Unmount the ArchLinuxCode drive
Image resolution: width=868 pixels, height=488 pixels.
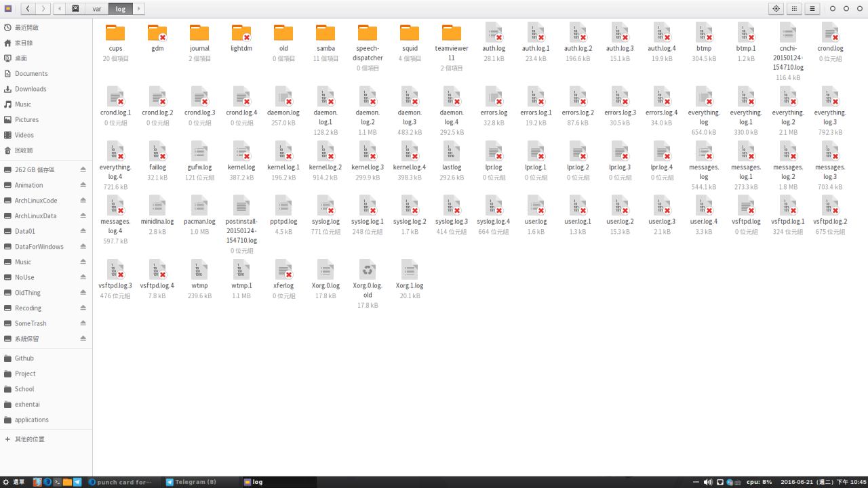point(83,201)
